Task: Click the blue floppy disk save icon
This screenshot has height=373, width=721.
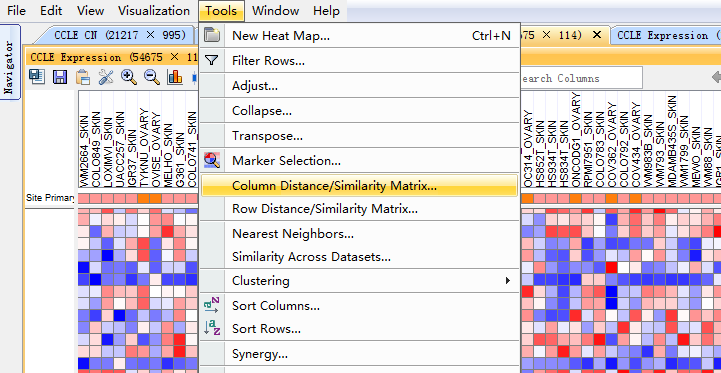Action: point(60,76)
